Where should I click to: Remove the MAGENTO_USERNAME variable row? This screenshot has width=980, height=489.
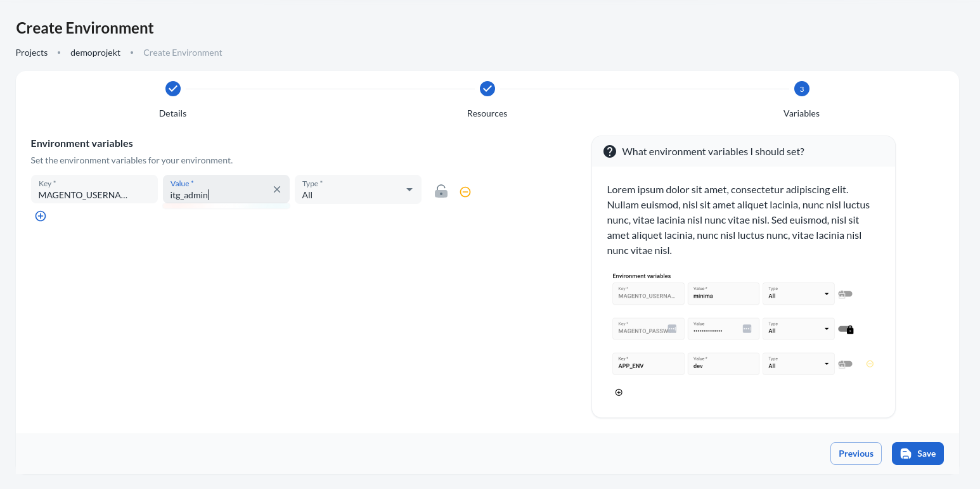pyautogui.click(x=465, y=192)
